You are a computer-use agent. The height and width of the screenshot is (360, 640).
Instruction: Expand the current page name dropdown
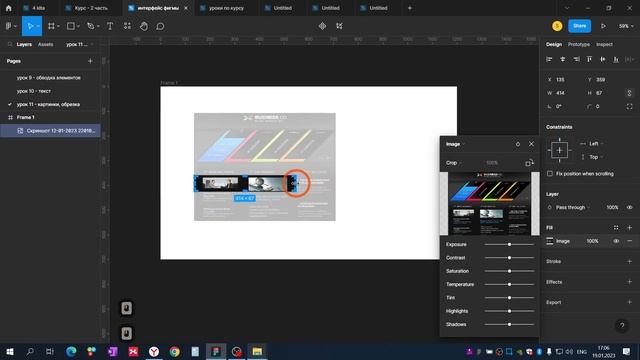[x=80, y=44]
